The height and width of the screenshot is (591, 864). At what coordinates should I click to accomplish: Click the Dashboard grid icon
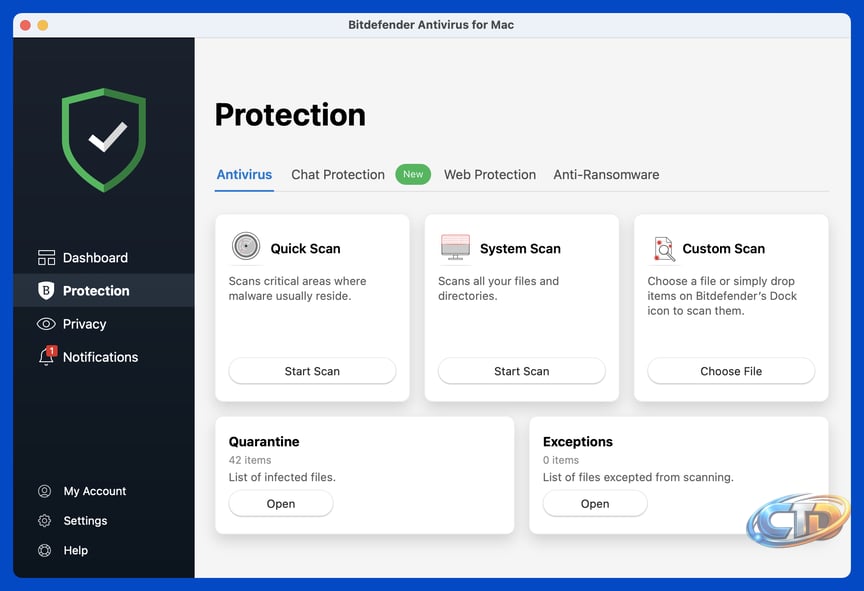pos(46,258)
